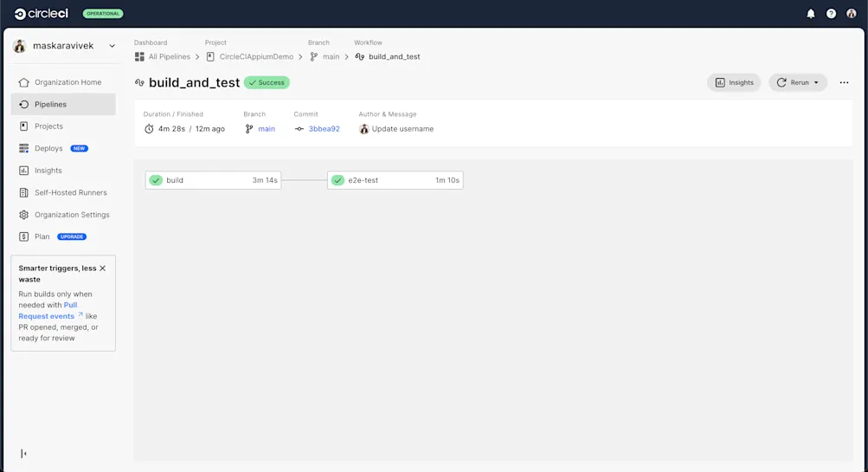Click the 12m ago finished text
Image resolution: width=868 pixels, height=472 pixels.
coord(209,128)
